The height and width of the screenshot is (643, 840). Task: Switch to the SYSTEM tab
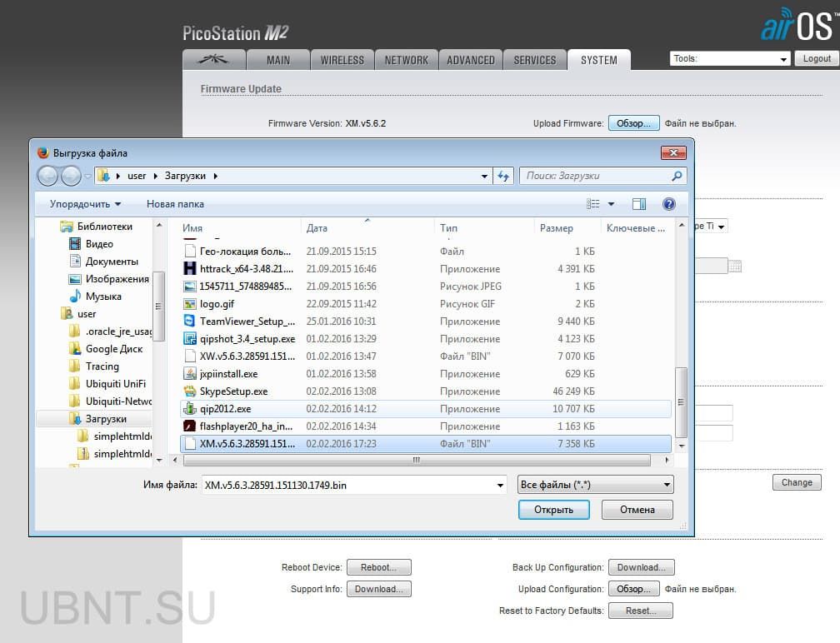coord(599,60)
